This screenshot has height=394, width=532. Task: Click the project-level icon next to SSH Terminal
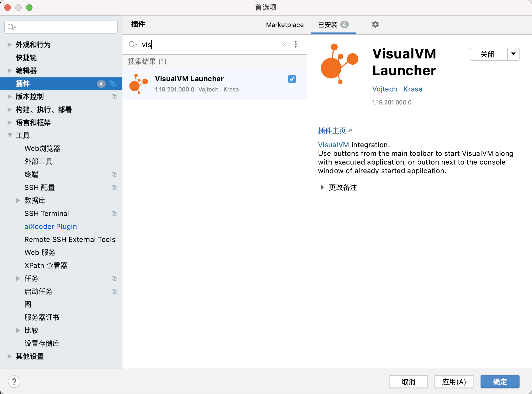tap(114, 214)
